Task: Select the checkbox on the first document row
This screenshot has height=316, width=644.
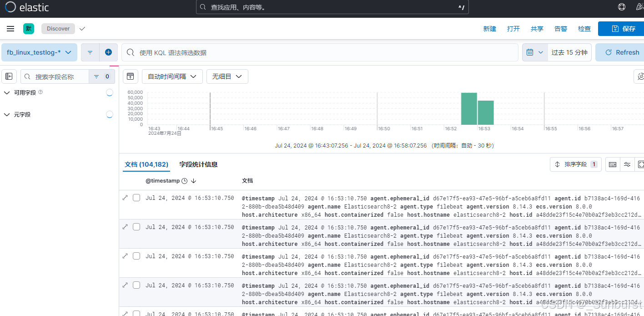Action: 136,198
